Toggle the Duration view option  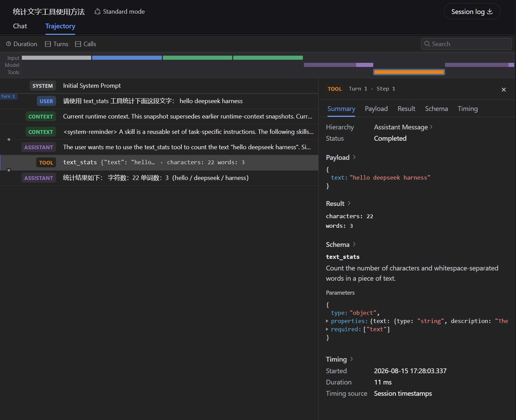(22, 44)
